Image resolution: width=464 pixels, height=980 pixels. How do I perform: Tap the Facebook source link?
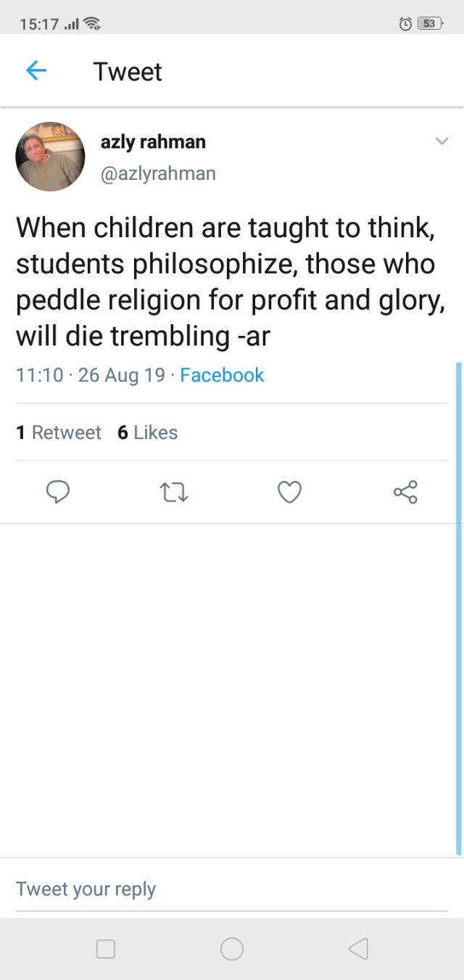[x=222, y=375]
